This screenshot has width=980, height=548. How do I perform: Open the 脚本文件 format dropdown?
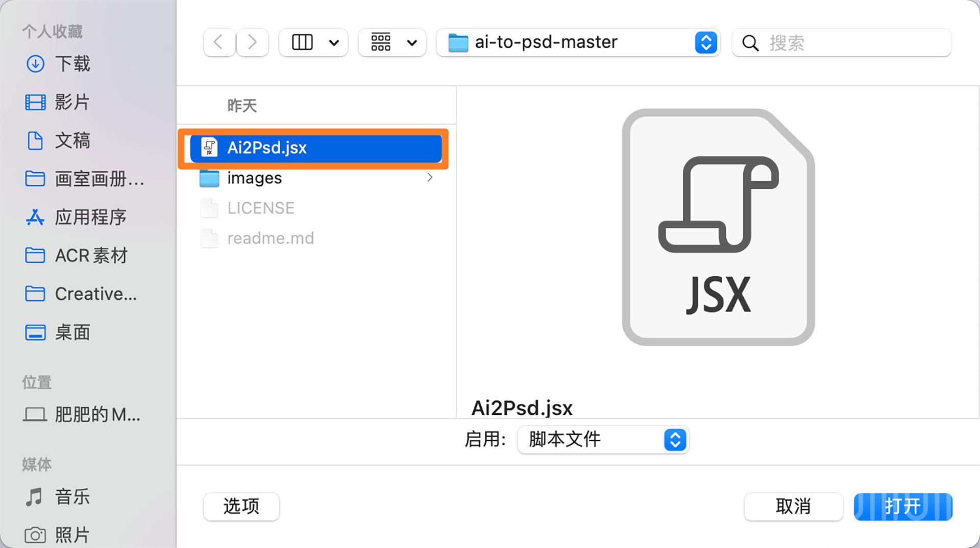tap(675, 440)
